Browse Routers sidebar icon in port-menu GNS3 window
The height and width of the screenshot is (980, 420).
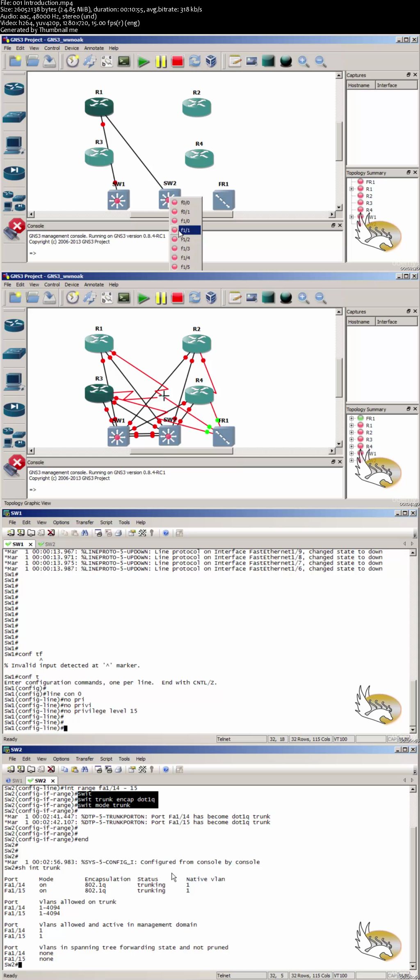pyautogui.click(x=14, y=89)
